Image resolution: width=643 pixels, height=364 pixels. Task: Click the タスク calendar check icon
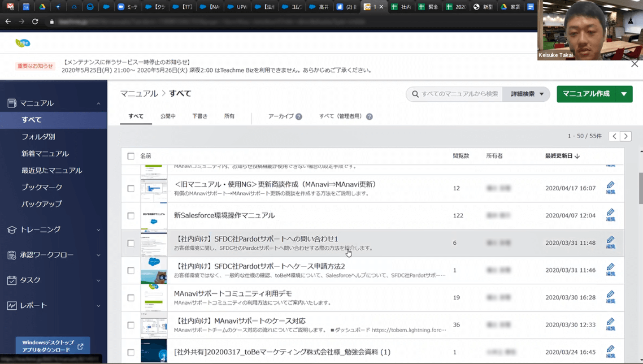pos(12,280)
